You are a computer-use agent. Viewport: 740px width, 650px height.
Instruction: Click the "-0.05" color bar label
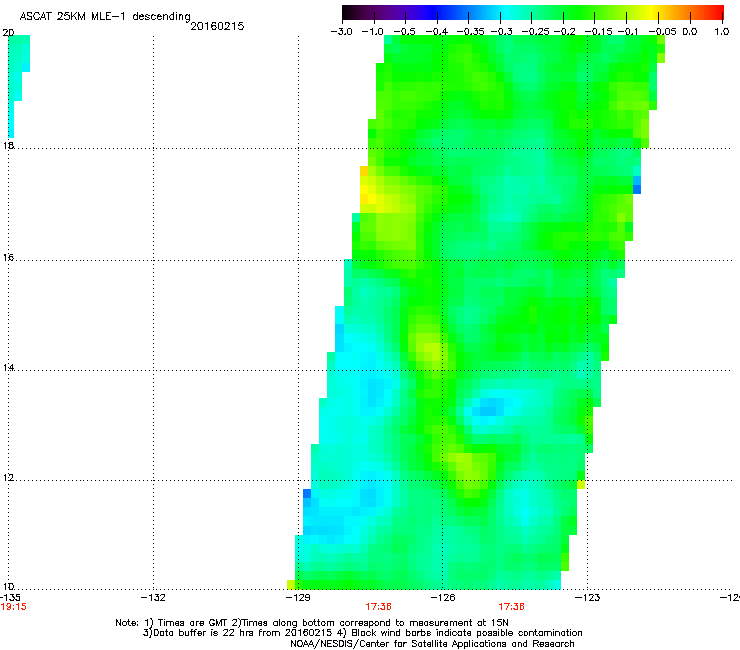click(x=662, y=32)
